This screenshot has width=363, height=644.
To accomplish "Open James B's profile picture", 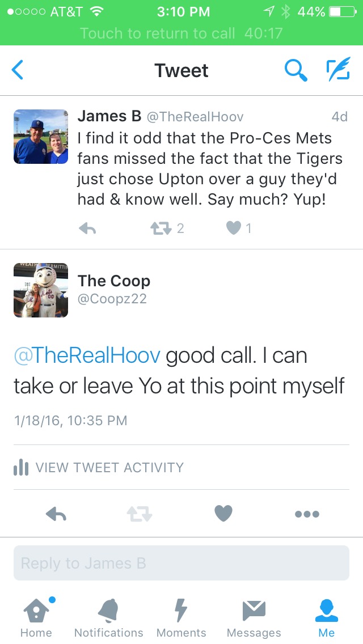I will [41, 137].
